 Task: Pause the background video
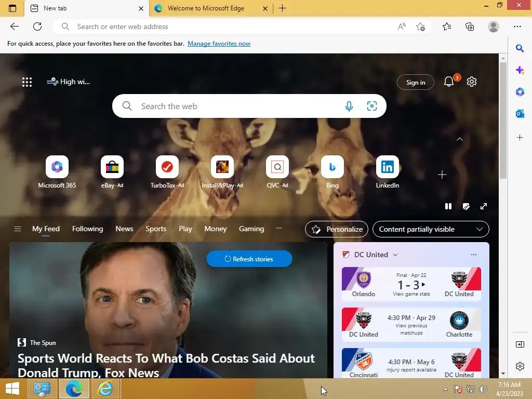(x=448, y=206)
